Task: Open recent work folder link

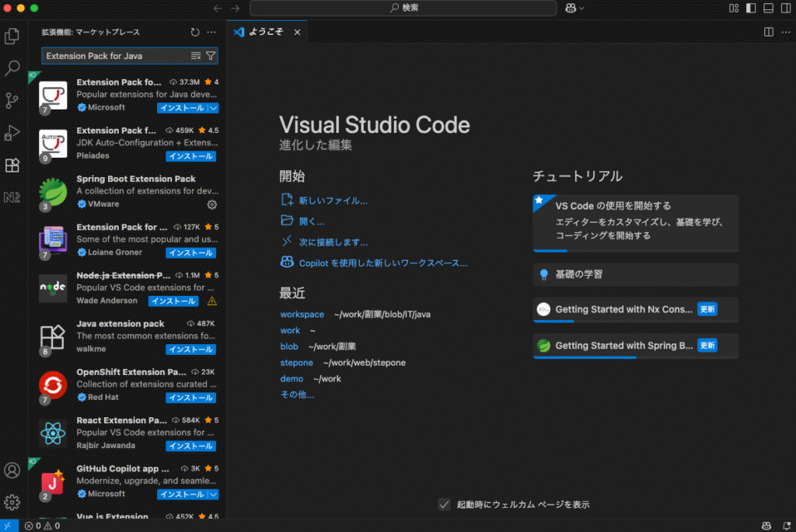Action: (290, 331)
